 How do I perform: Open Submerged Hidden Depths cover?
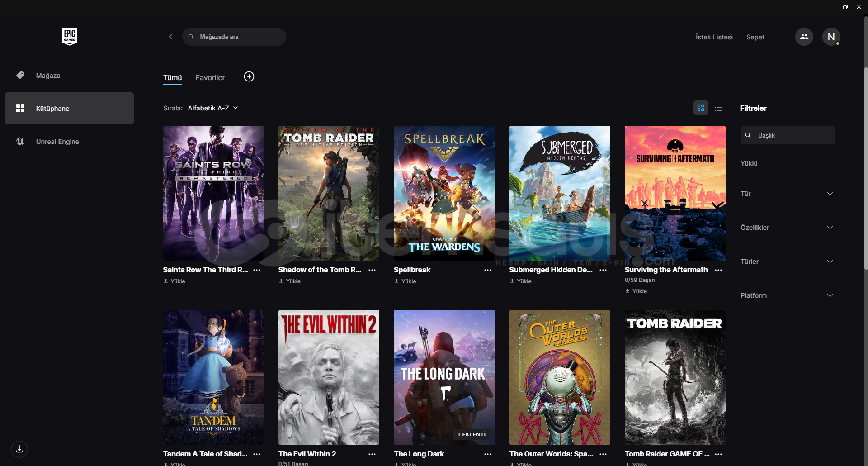tap(560, 193)
